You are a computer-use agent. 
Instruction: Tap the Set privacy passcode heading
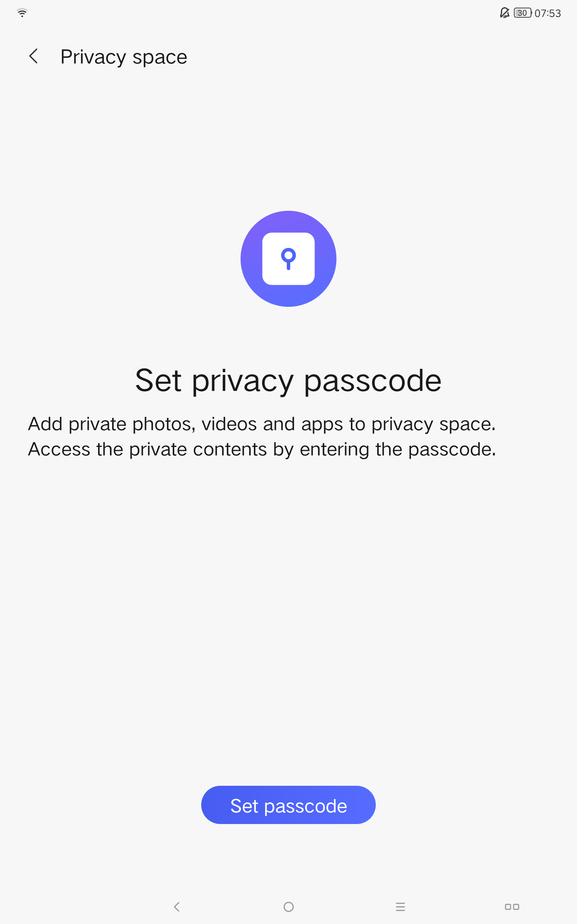(288, 381)
